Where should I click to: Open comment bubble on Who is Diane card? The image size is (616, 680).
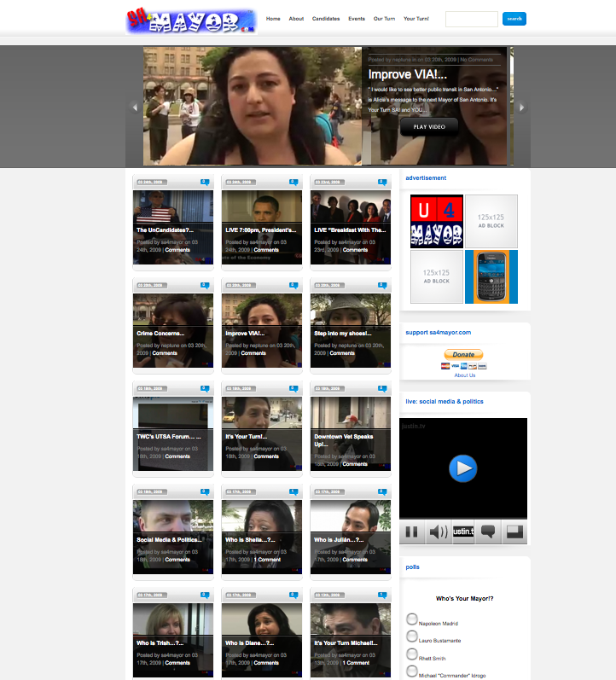pyautogui.click(x=293, y=595)
